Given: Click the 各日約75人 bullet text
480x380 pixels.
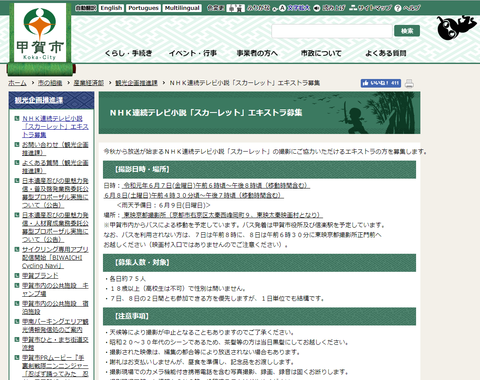Looking at the screenshot, I should (x=127, y=279).
